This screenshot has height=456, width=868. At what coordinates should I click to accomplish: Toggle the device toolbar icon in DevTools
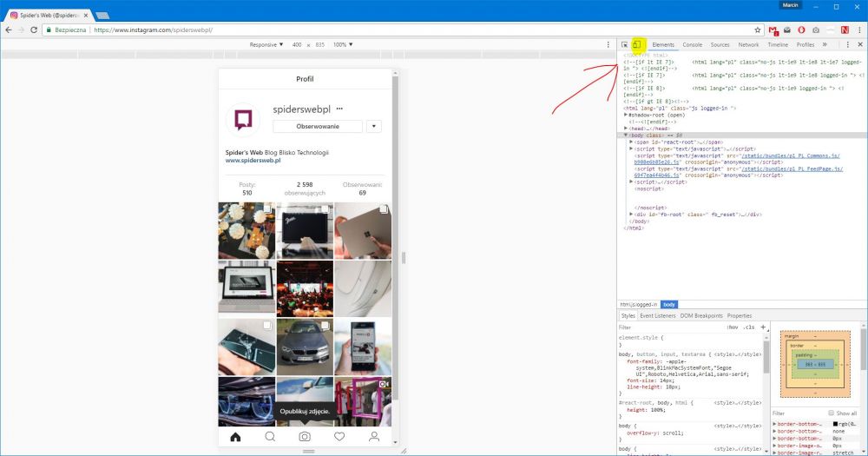pos(636,44)
